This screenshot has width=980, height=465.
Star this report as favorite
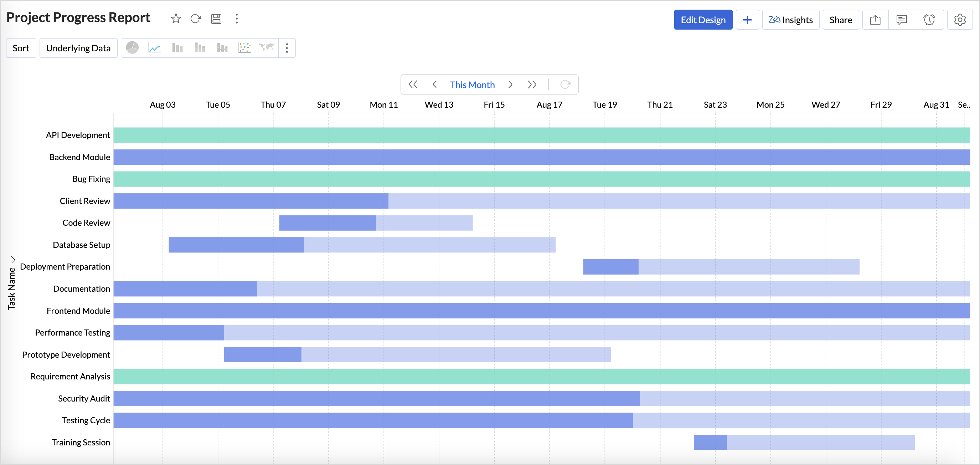coord(175,19)
